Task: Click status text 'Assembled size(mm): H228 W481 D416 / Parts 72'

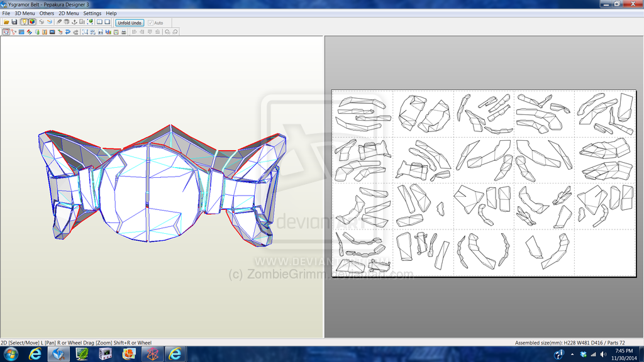Action: pos(570,343)
